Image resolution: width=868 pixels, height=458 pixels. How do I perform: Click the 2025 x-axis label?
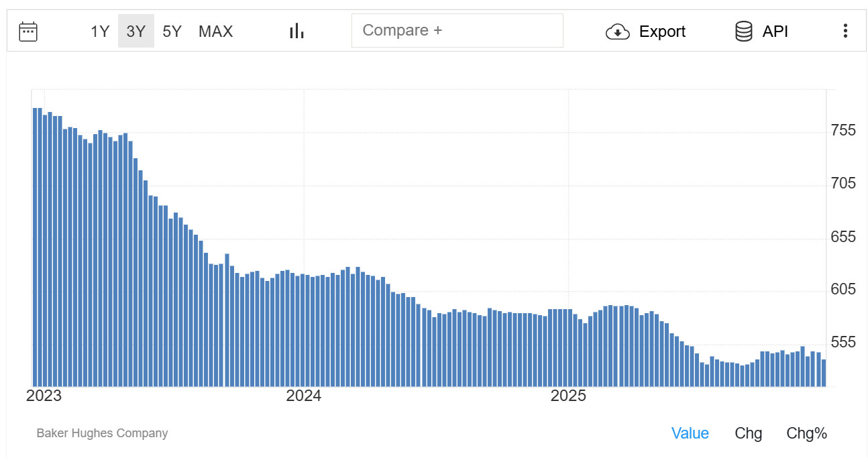pyautogui.click(x=568, y=396)
